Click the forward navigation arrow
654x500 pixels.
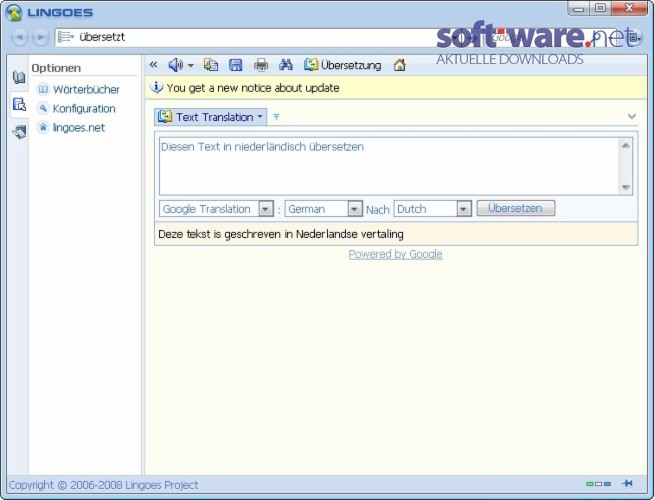tap(40, 38)
